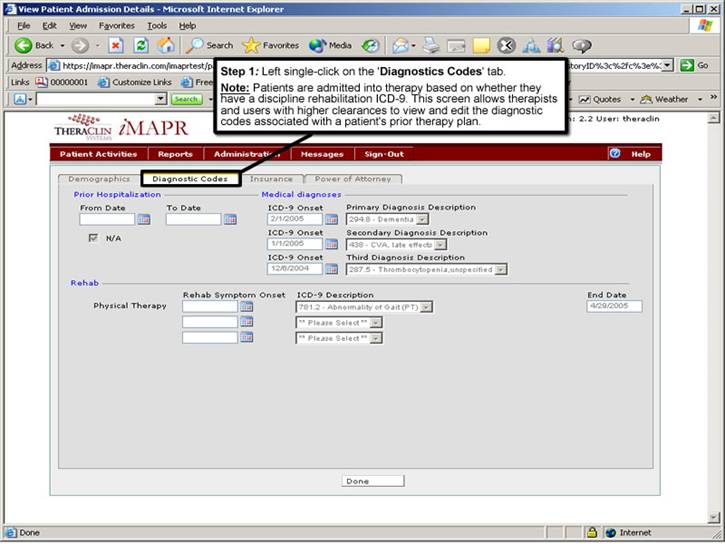Open calendar next to 1/1/2005 onset
This screenshot has height=544, width=725.
pyautogui.click(x=331, y=244)
